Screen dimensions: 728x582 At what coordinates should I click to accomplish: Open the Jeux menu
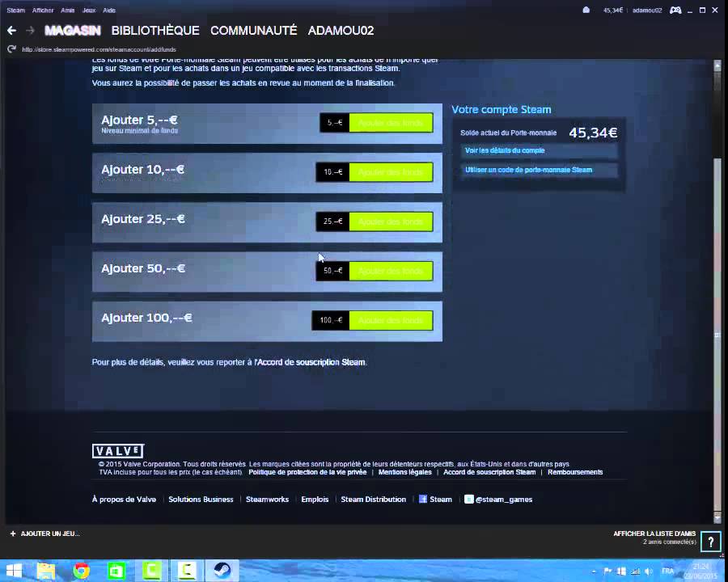tap(89, 11)
